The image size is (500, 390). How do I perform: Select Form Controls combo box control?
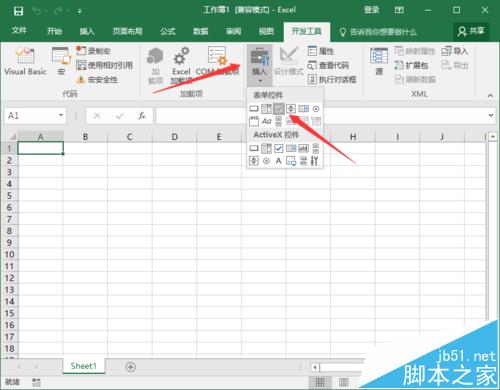pyautogui.click(x=266, y=109)
